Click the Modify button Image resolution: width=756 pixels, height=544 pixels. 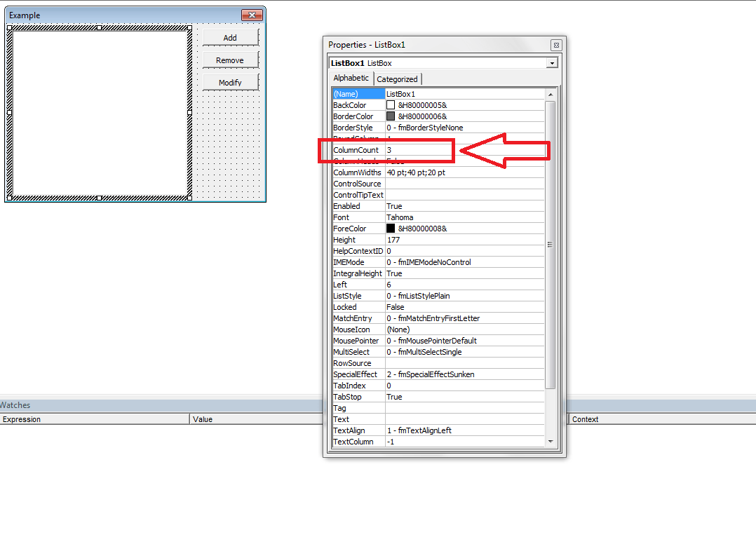230,82
